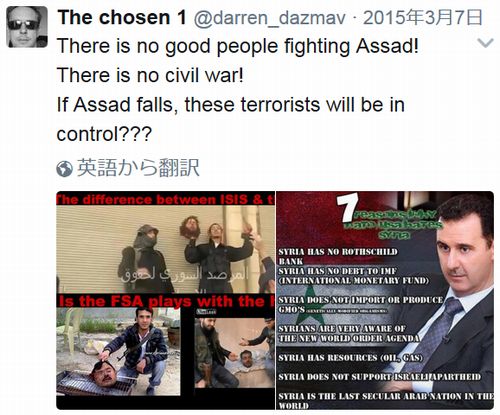Click the Arabic watermark text on collage photo

click(184, 275)
